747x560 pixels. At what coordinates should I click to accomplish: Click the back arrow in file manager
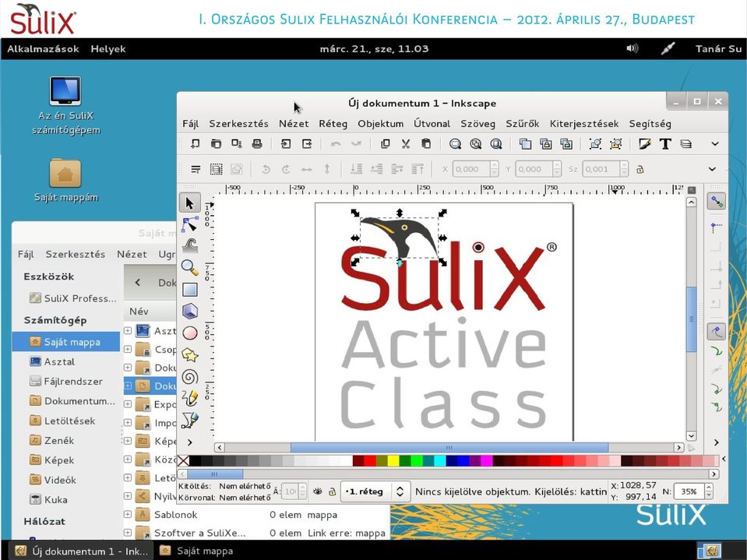point(138,283)
